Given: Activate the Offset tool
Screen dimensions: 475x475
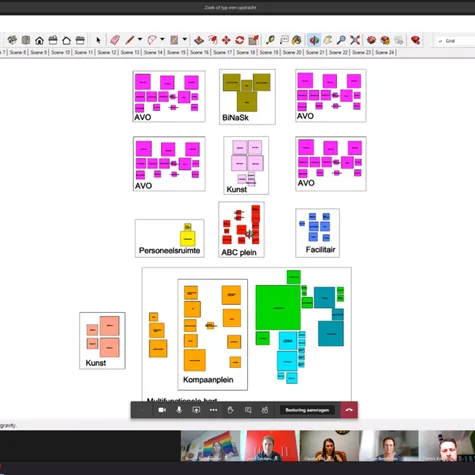Looking at the screenshot, I should coord(213,40).
